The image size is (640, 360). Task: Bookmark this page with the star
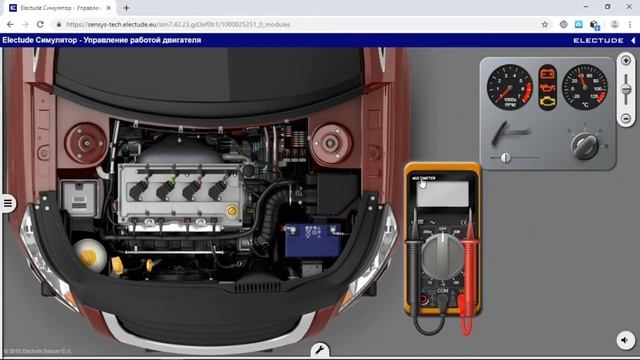[x=544, y=24]
